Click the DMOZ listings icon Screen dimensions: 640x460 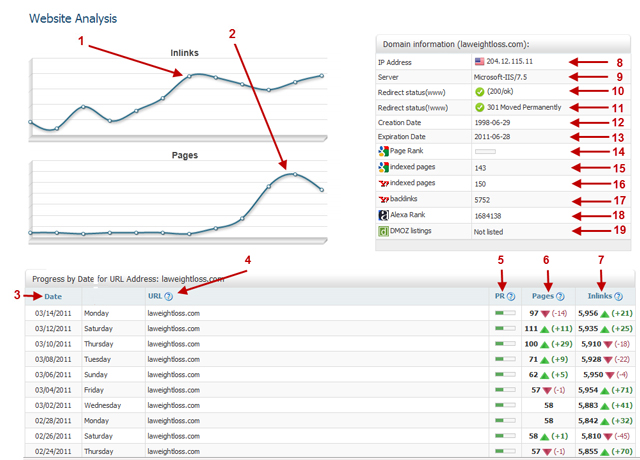[383, 230]
